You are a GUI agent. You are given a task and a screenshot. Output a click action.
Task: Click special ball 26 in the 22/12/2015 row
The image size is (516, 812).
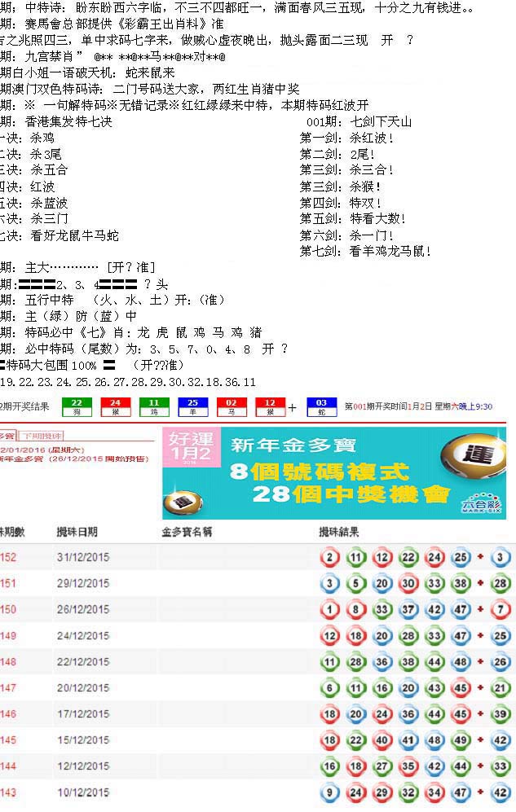click(500, 662)
